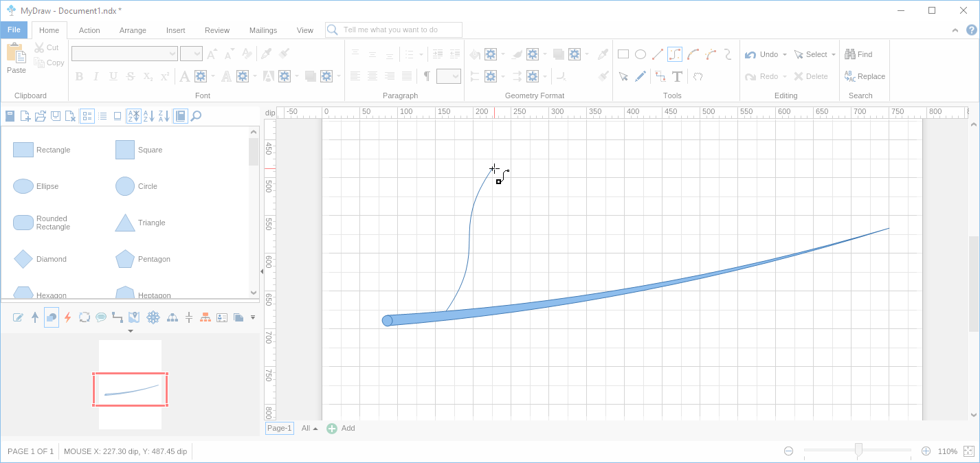Toggle icons-and-names library view
Image resolution: width=980 pixels, height=463 pixels.
(x=87, y=116)
